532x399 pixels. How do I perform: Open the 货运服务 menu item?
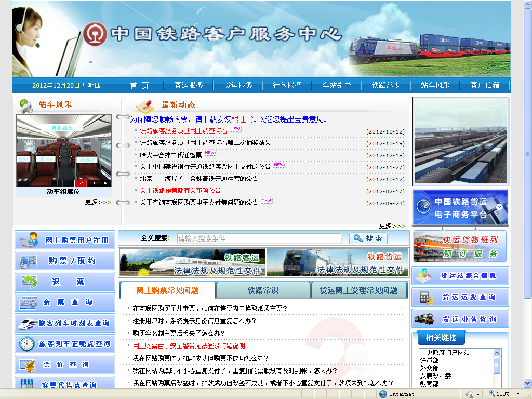238,85
